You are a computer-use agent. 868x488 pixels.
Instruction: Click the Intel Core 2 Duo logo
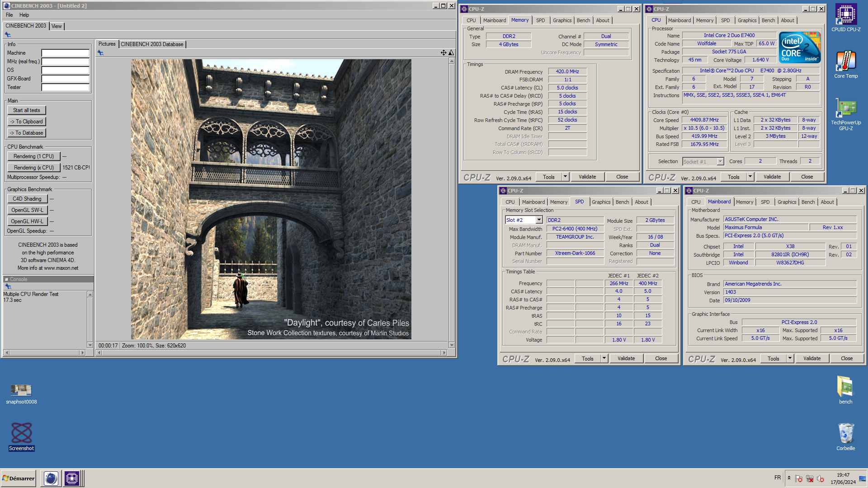coord(800,47)
